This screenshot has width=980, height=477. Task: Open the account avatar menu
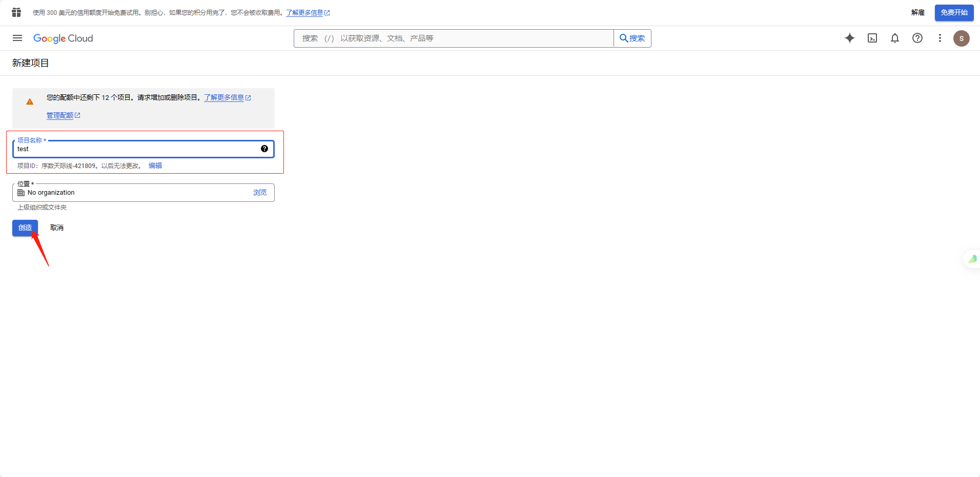click(962, 38)
